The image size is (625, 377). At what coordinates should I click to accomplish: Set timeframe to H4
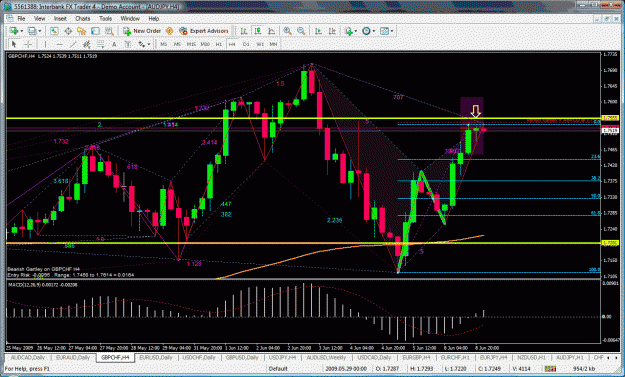(232, 44)
